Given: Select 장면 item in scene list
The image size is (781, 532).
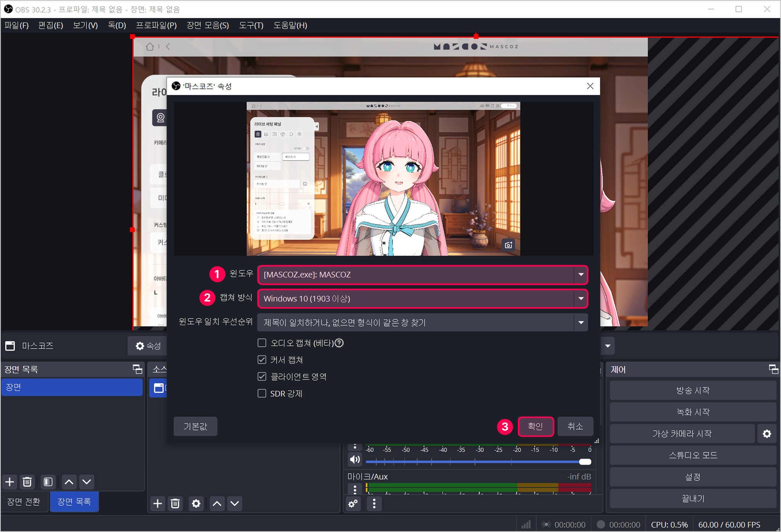Looking at the screenshot, I should point(72,387).
